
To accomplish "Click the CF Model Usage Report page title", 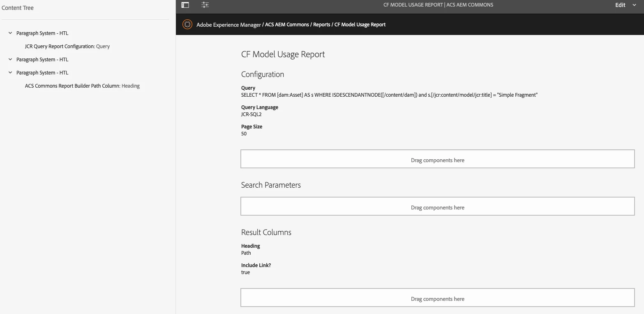I will [x=283, y=54].
